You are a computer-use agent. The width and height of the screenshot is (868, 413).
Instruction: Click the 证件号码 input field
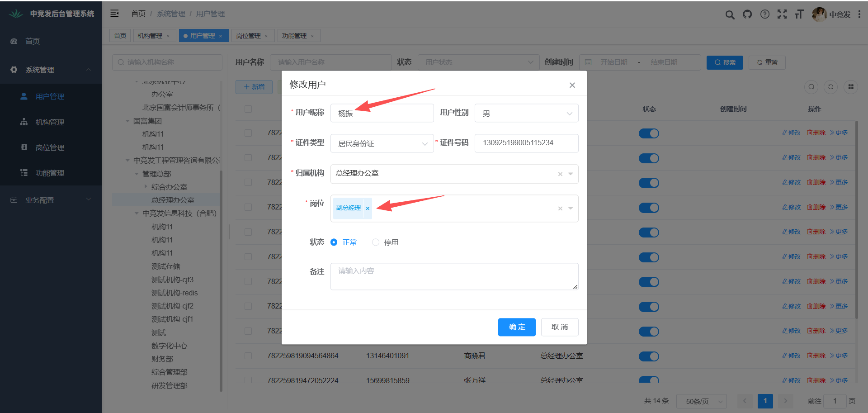tap(527, 143)
